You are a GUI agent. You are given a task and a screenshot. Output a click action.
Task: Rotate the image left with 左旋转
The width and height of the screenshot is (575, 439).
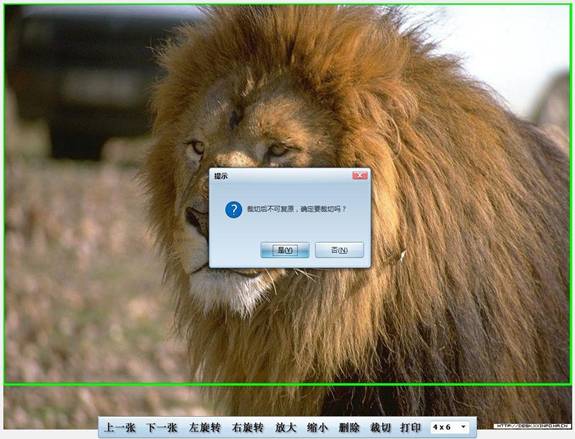click(205, 428)
